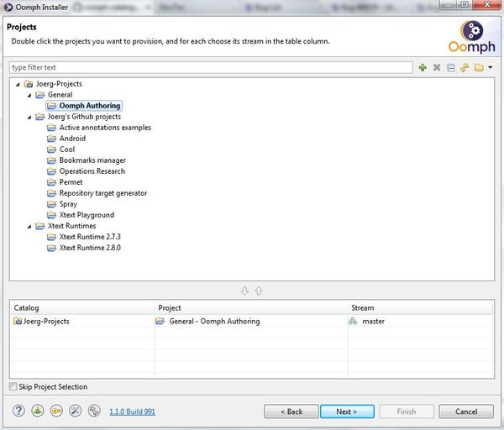Collapse Joerg's Github projects node

[29, 117]
